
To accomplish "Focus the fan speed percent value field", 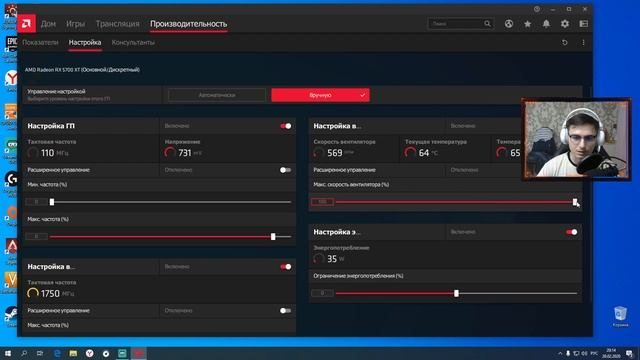I will [322, 202].
